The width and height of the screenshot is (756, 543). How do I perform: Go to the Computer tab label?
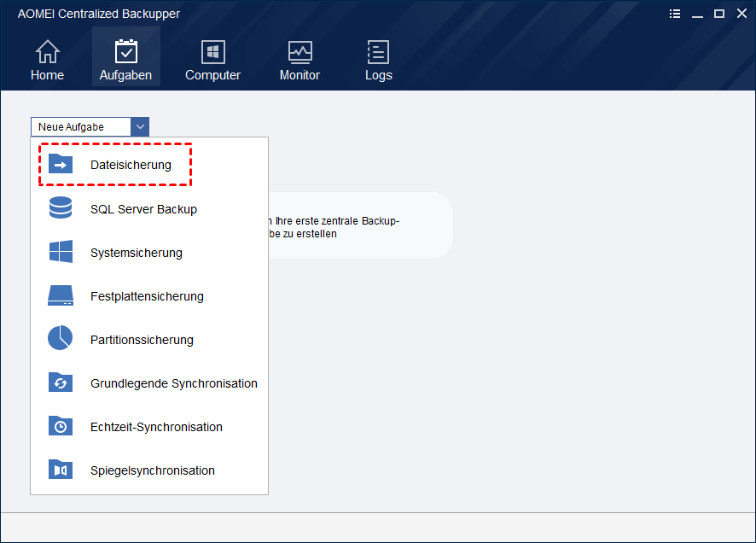pyautogui.click(x=212, y=75)
